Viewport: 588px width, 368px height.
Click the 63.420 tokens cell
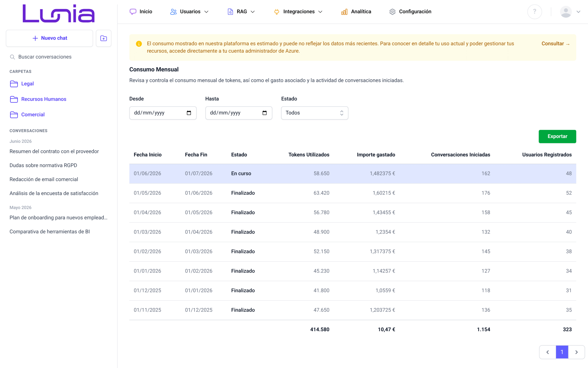322,193
